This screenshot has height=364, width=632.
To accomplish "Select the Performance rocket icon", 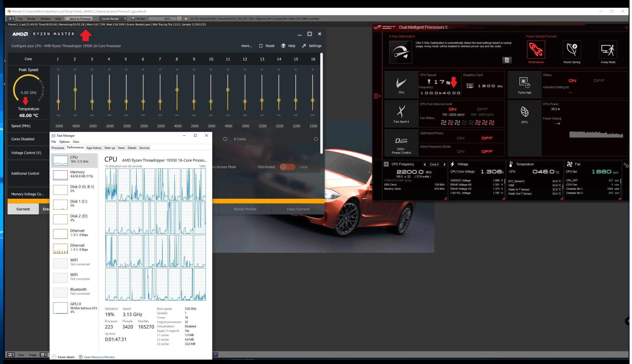I will point(536,49).
